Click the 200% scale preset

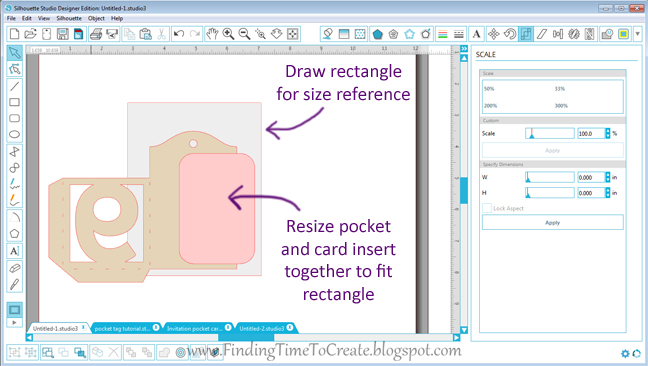(x=491, y=106)
